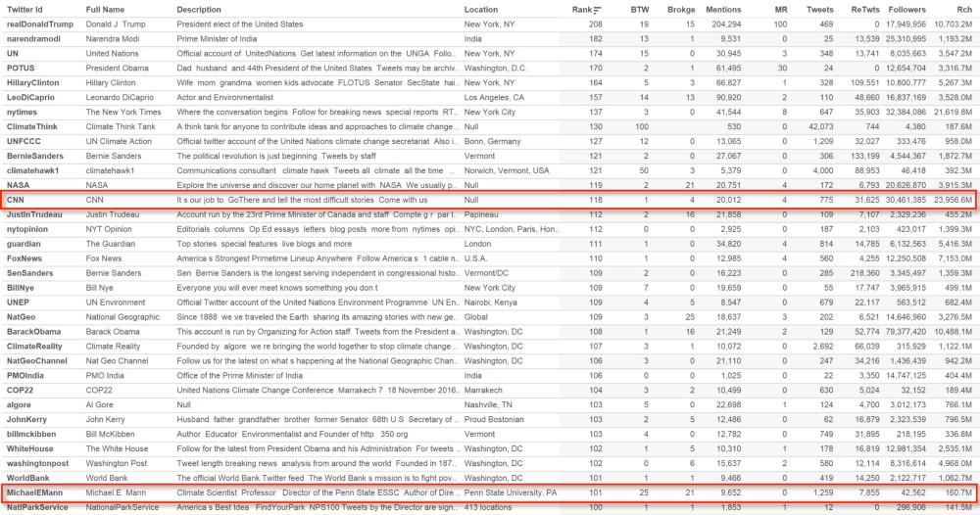This screenshot has height=515, width=980.
Task: Click the UNEP Twitter Id cell
Action: point(18,303)
